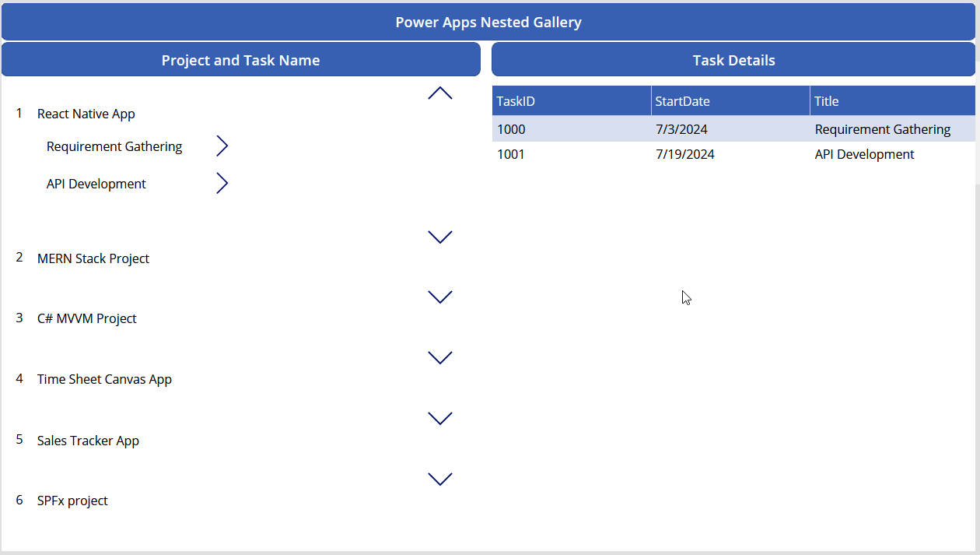Select the Sales Tracker App name
Viewport: 980px width, 555px height.
click(x=88, y=441)
